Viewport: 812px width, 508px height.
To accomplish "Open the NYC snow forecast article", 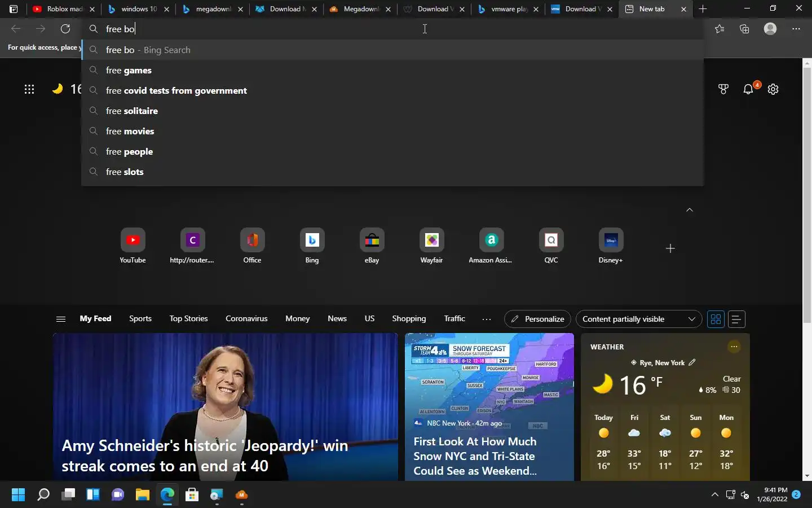I will tap(489, 407).
